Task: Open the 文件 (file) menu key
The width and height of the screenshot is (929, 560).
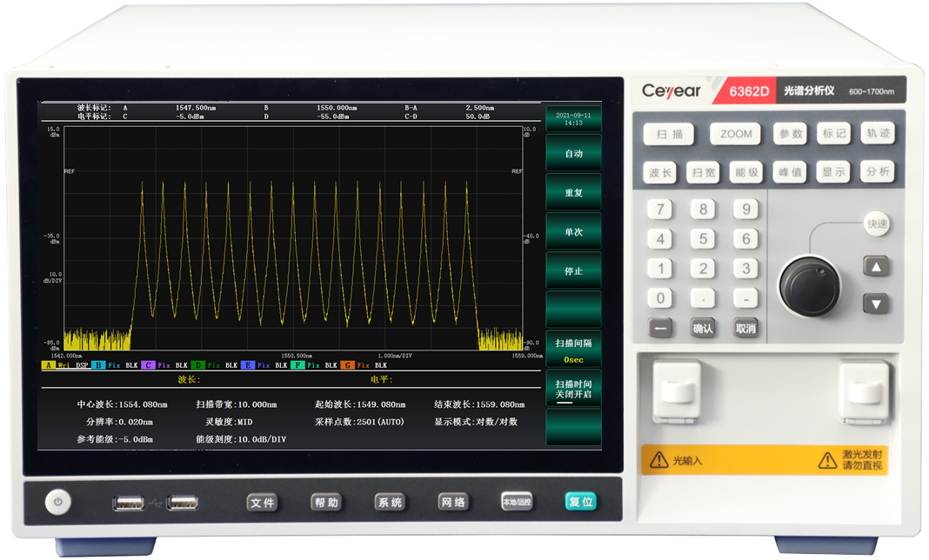Action: (x=263, y=503)
